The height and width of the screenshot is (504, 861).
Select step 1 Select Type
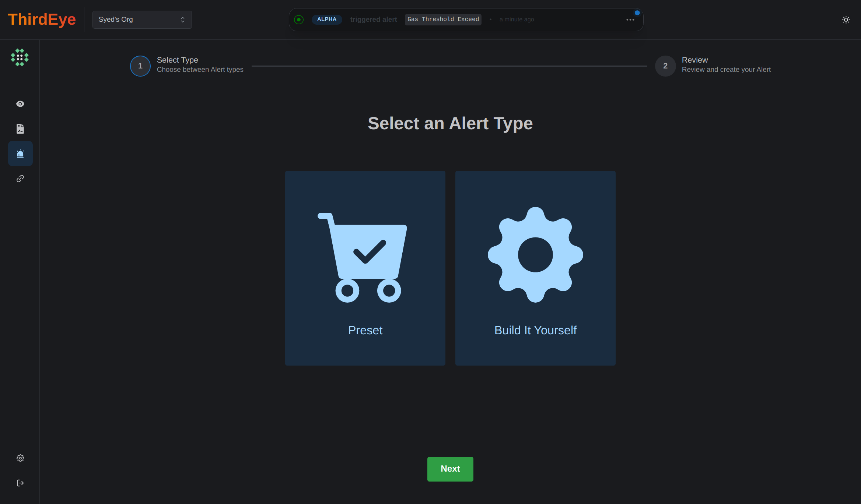pyautogui.click(x=140, y=66)
